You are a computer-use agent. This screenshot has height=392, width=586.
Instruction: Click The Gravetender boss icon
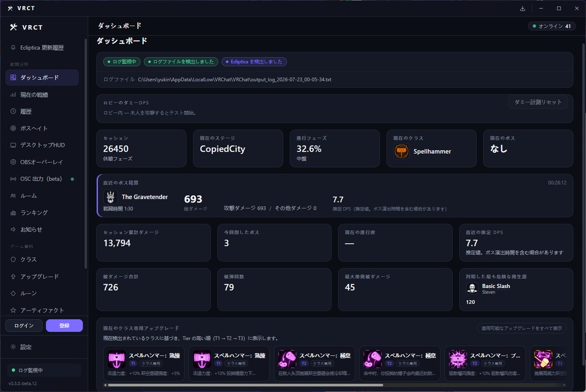(110, 197)
